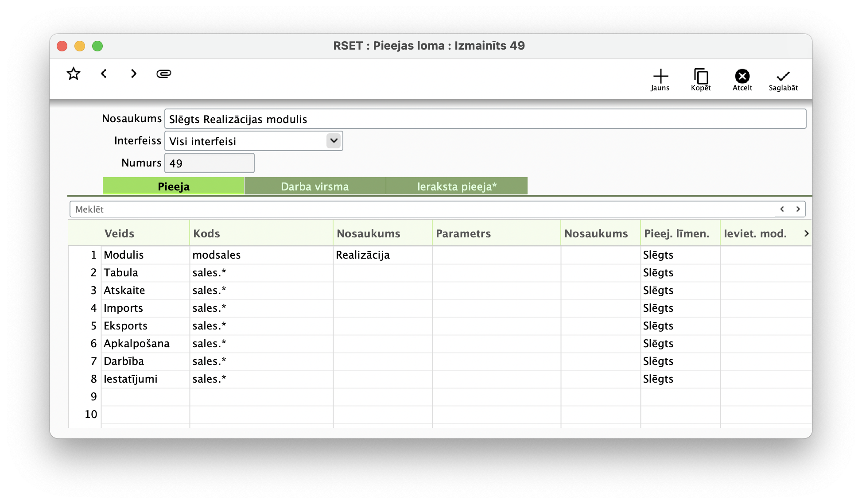Select Darbība row type cell
The width and height of the screenshot is (862, 504).
[x=145, y=361]
